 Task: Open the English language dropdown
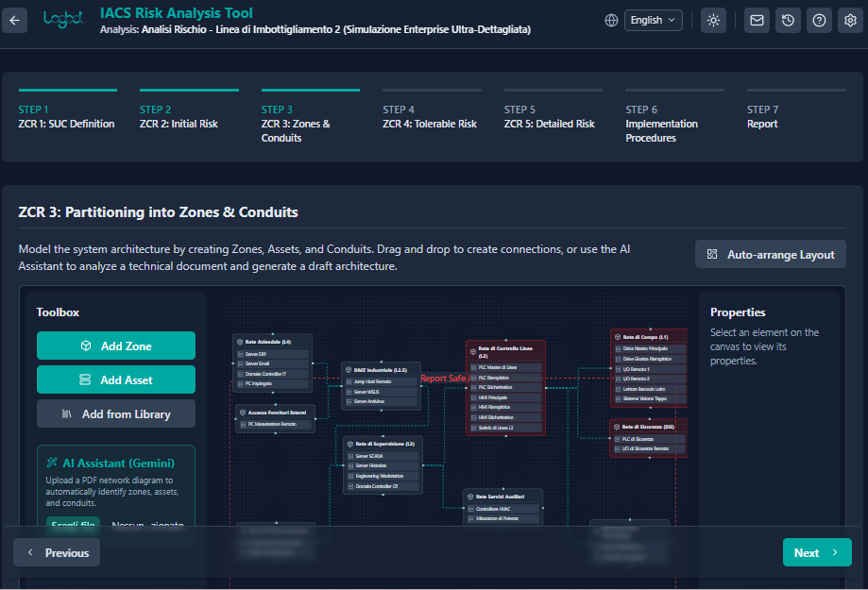[653, 20]
